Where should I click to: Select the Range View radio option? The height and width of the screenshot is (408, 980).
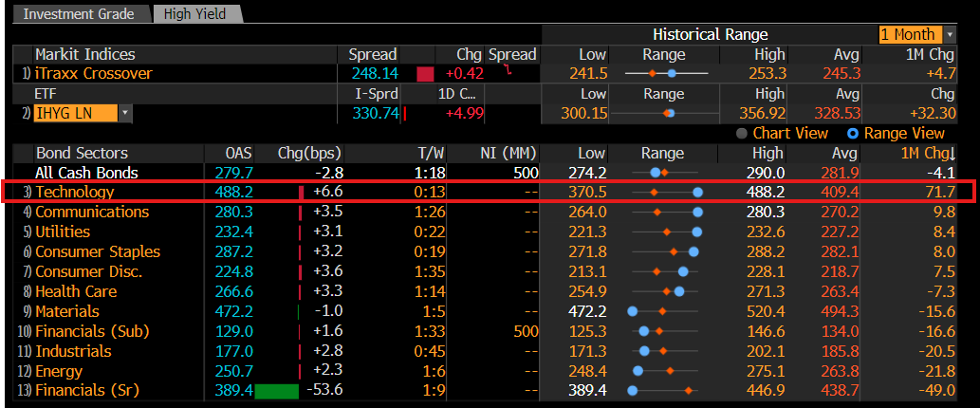[x=896, y=133]
